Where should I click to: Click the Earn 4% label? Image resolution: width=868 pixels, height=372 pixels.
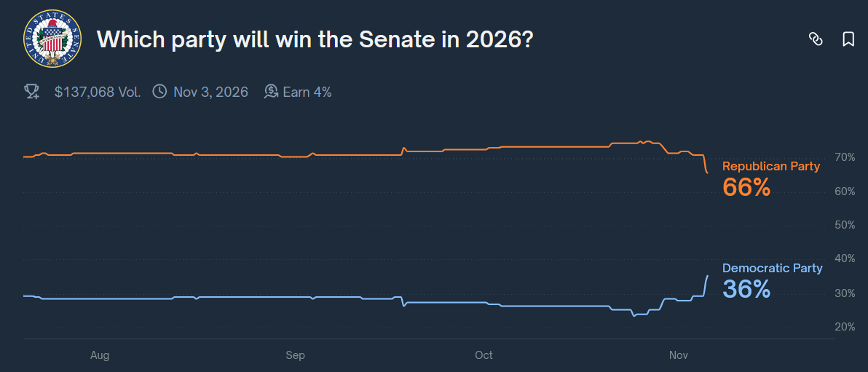pos(307,92)
